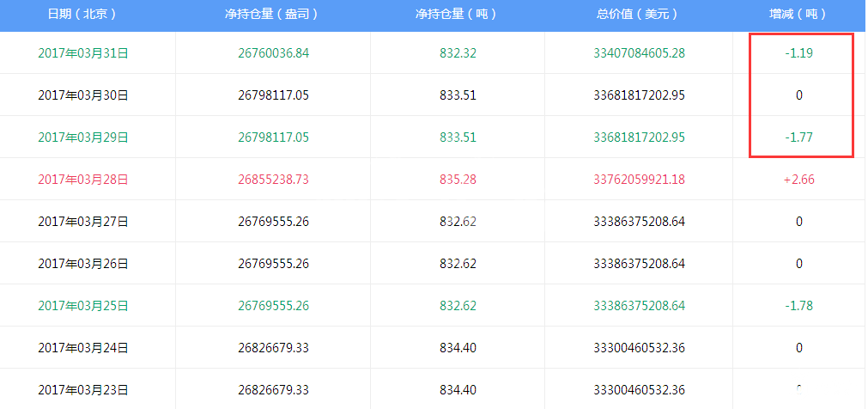The width and height of the screenshot is (868, 409).
Task: Click the 增减（吨）column header
Action: click(x=798, y=15)
